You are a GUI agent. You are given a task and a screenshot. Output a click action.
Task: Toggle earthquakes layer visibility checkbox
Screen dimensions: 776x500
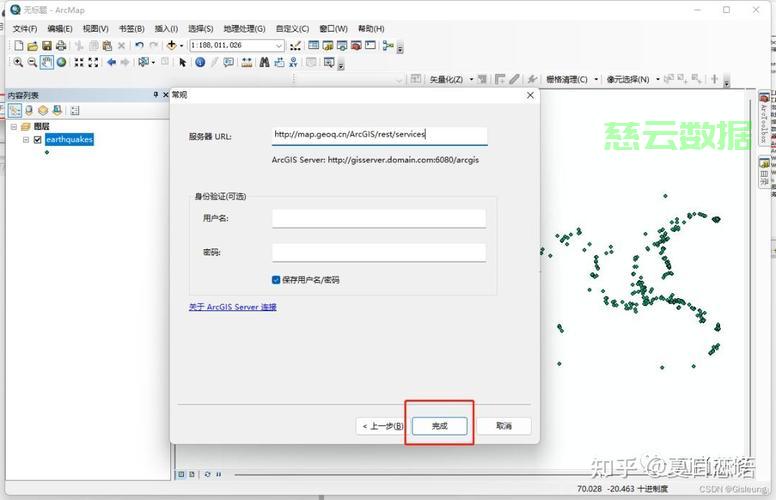click(37, 140)
